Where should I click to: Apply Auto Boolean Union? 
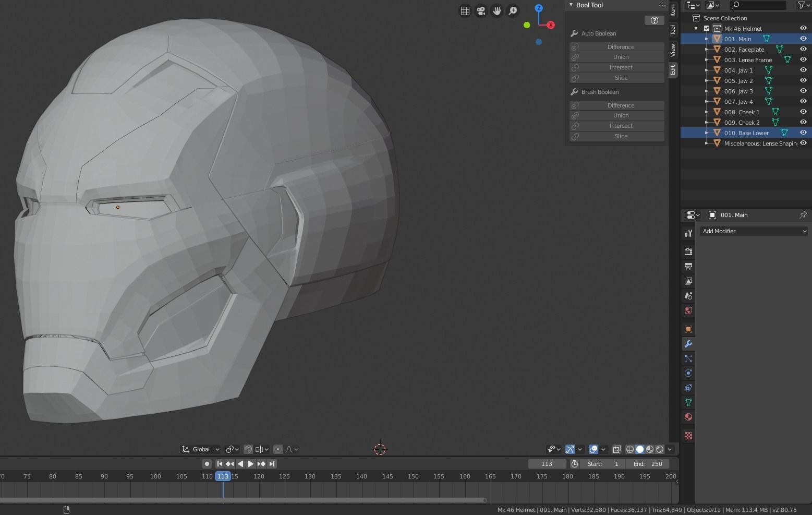click(617, 57)
